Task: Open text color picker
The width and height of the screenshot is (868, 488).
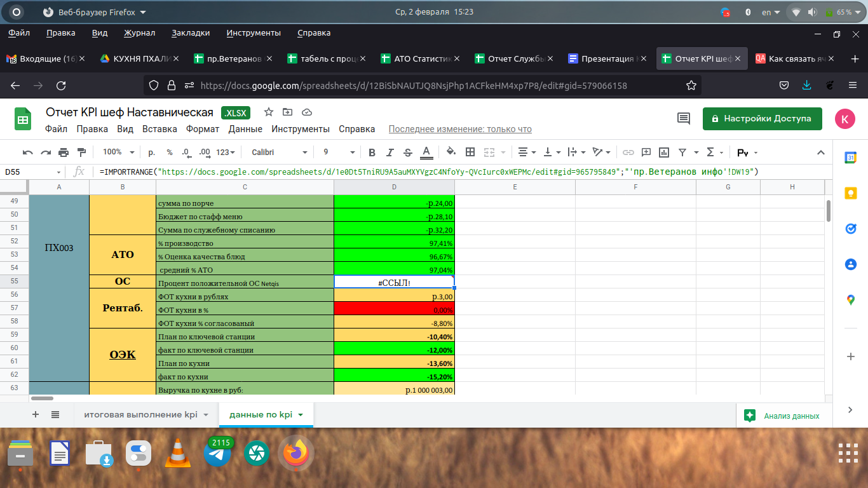Action: [x=426, y=152]
